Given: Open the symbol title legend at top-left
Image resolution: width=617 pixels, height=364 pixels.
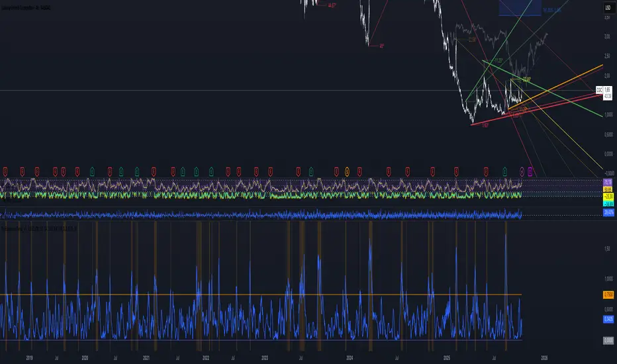Looking at the screenshot, I should tap(26, 8).
